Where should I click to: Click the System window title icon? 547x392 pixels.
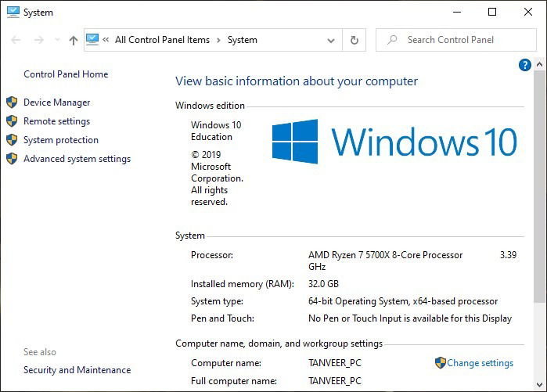pos(13,12)
